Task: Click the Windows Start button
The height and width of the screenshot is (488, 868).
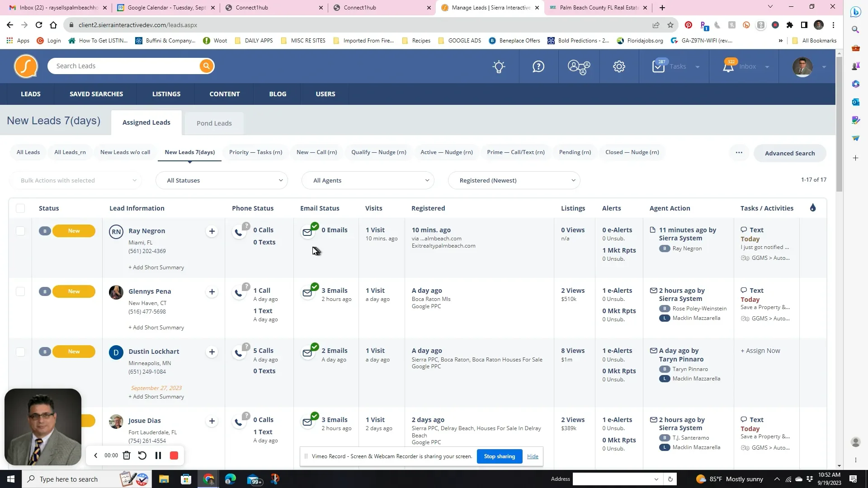Action: point(11,479)
